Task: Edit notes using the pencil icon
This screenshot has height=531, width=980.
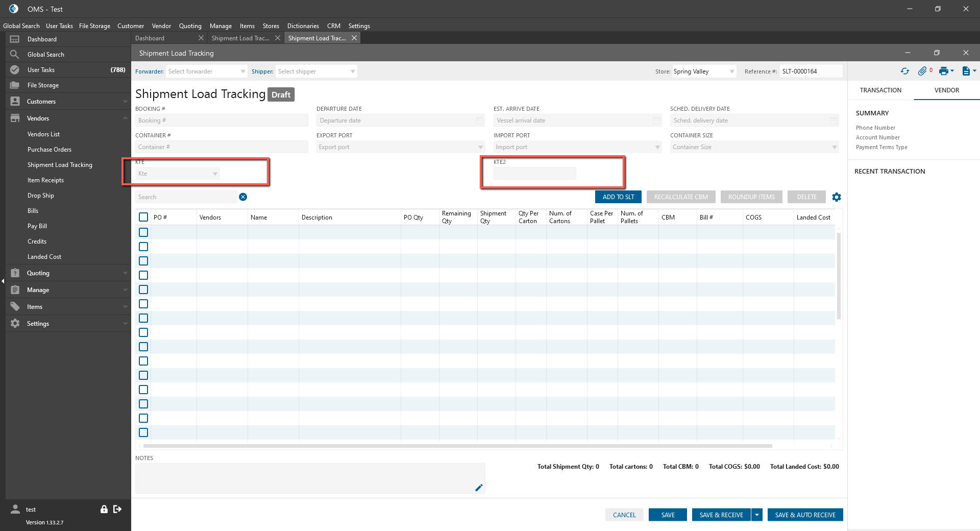Action: click(479, 488)
